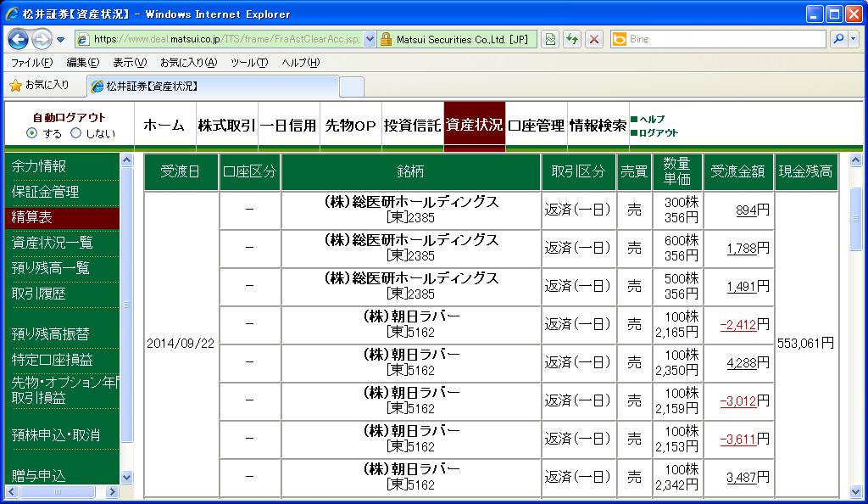Screen dimensions: 868x504
Task: Click the Stop loading X icon
Action: pos(594,39)
